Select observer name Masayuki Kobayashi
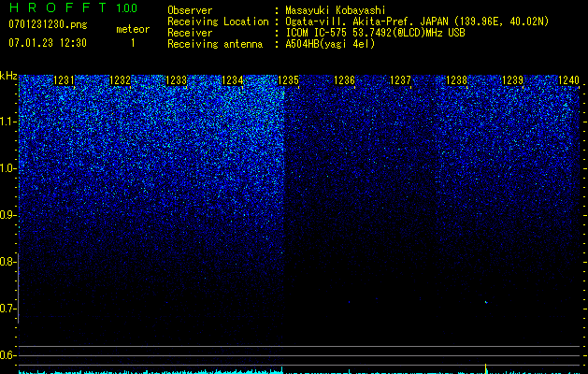This screenshot has height=374, width=588. [x=336, y=10]
